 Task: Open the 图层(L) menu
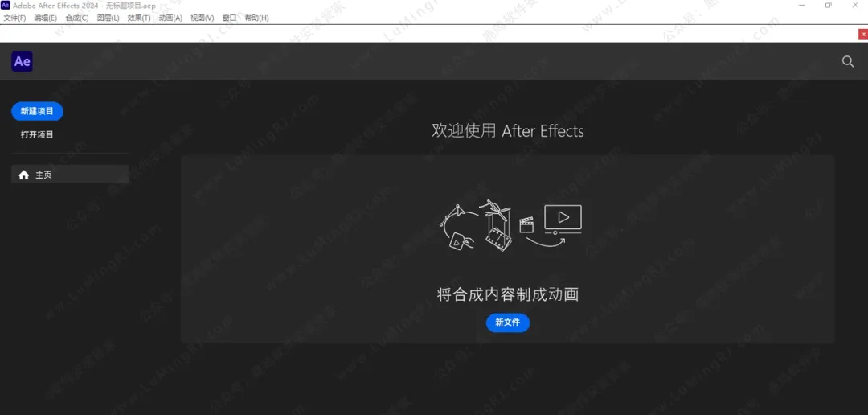click(108, 18)
